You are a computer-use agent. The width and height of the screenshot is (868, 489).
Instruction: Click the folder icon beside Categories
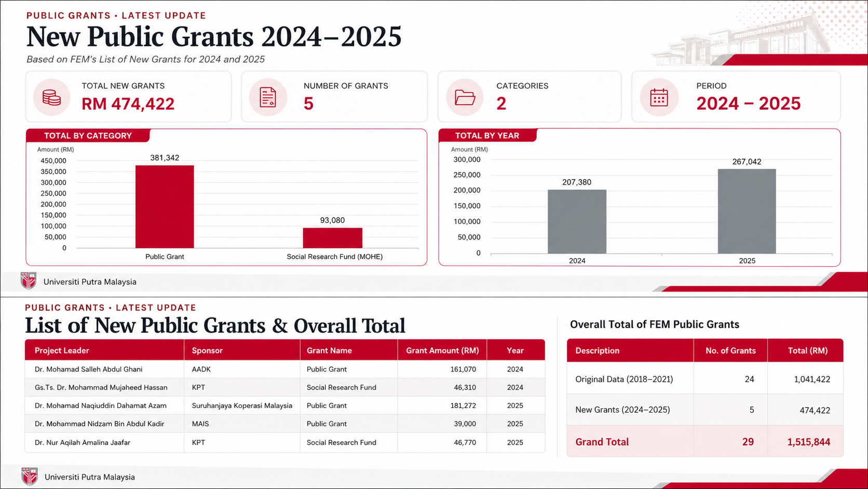465,97
